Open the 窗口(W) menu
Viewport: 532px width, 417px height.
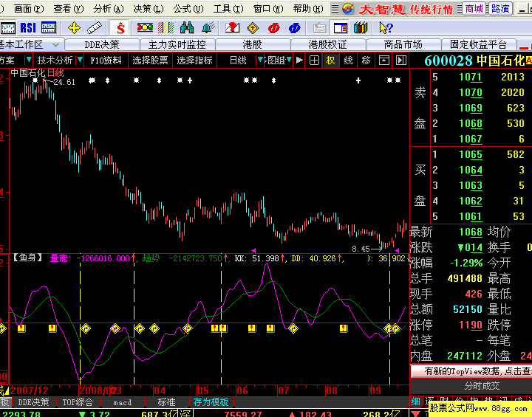click(x=268, y=8)
